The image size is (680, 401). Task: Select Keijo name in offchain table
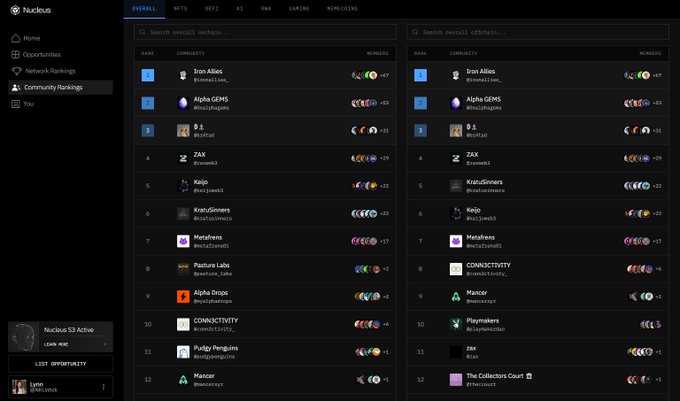(x=473, y=210)
